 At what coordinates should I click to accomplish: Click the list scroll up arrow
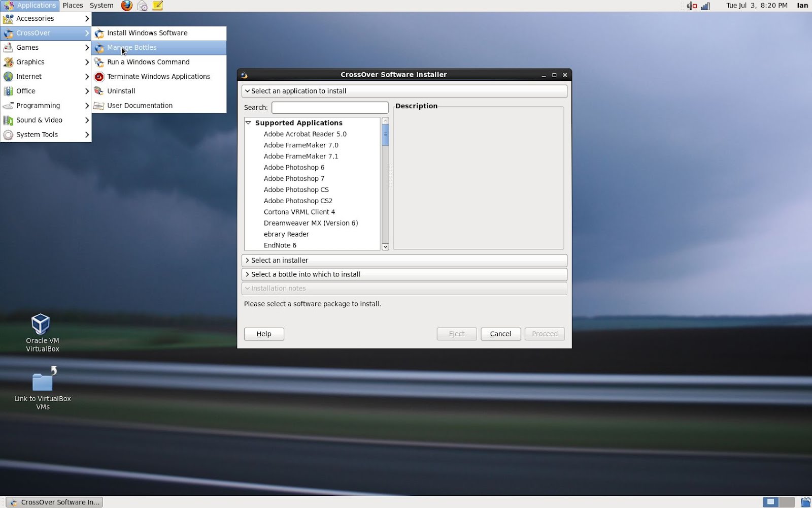tap(385, 121)
